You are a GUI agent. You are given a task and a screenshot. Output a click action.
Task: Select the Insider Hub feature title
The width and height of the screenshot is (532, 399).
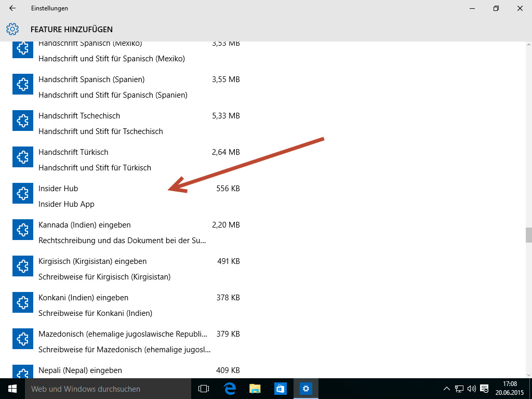point(58,189)
